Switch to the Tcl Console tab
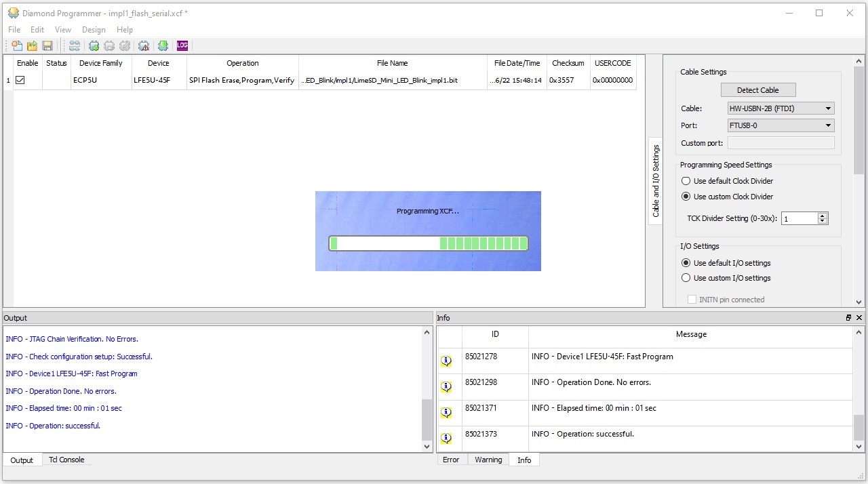 66,460
